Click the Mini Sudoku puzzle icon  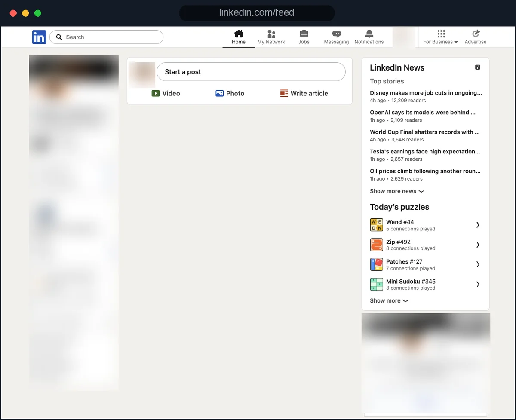(x=376, y=284)
